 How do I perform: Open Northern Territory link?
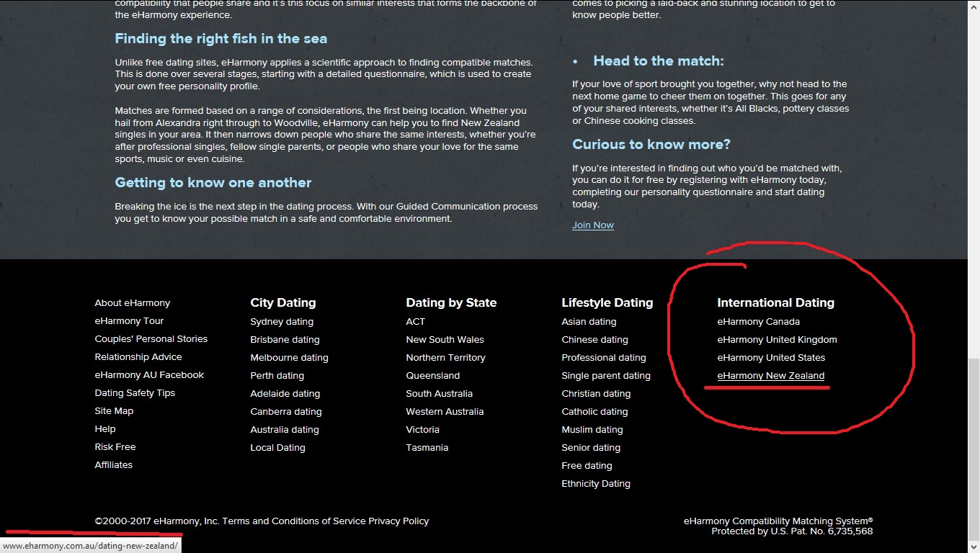click(446, 358)
